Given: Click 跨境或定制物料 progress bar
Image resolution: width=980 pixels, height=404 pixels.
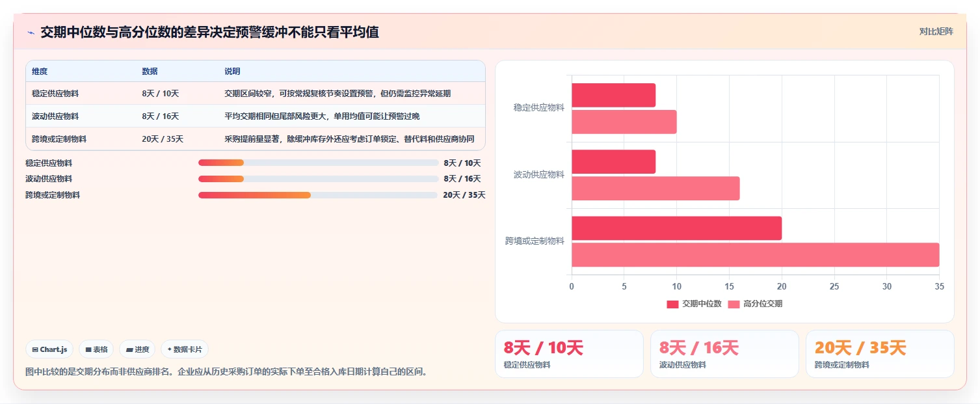Looking at the screenshot, I should coord(318,195).
